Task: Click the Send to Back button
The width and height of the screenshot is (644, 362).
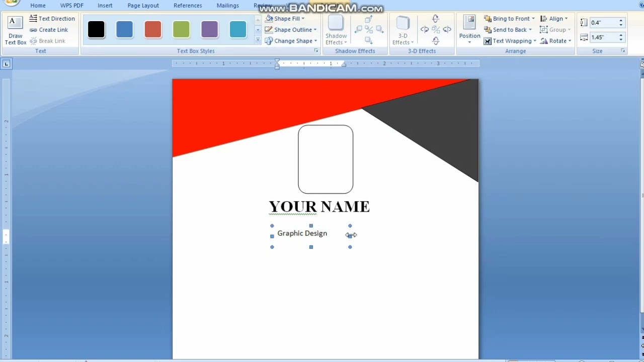Action: [x=505, y=30]
